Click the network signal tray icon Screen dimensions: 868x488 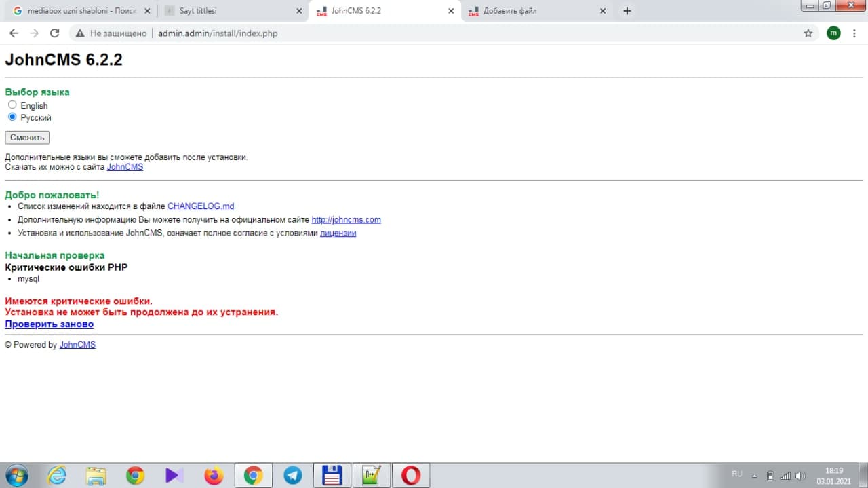[785, 476]
